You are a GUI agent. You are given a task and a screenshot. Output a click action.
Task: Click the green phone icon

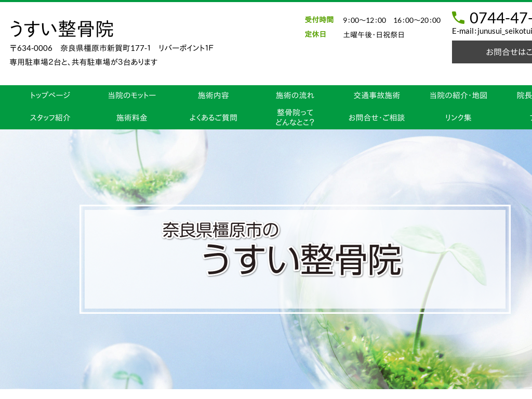pos(458,18)
